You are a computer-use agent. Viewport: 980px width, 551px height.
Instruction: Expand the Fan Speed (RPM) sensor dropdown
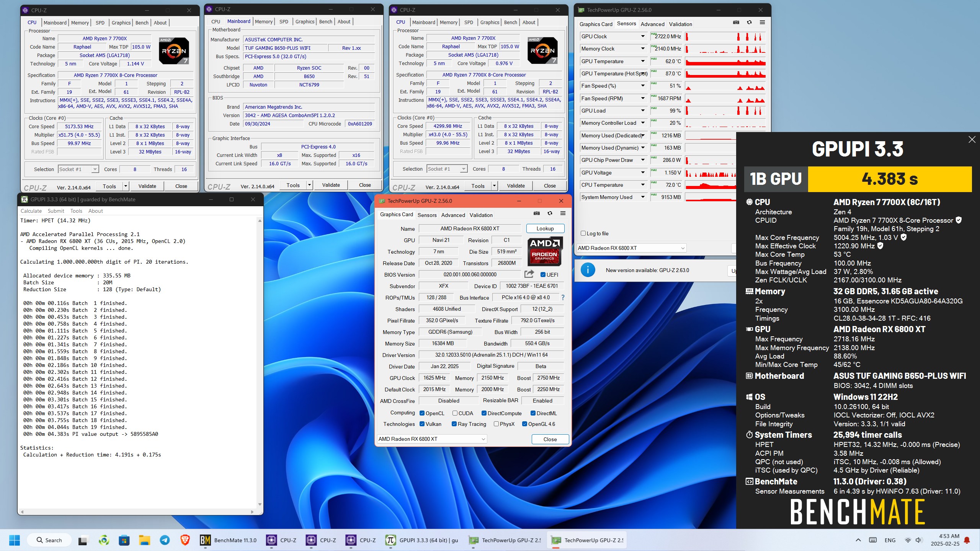pyautogui.click(x=643, y=98)
